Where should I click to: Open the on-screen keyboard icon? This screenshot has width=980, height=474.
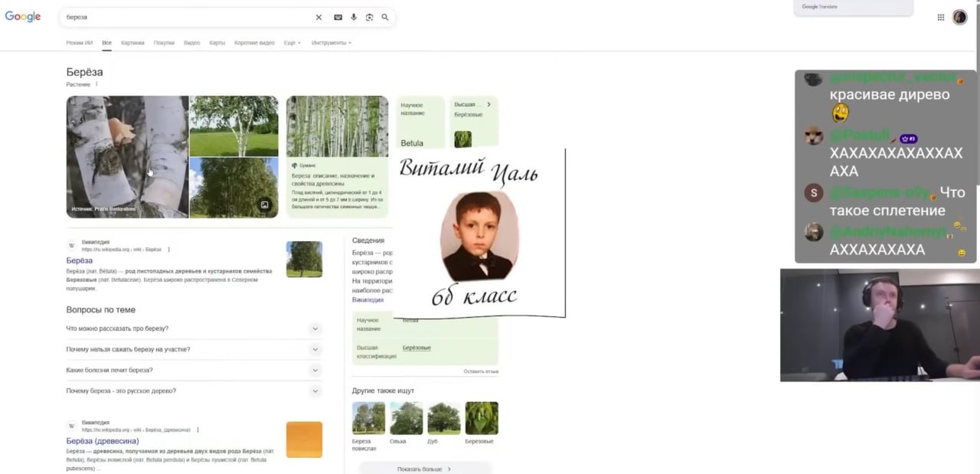(x=338, y=17)
